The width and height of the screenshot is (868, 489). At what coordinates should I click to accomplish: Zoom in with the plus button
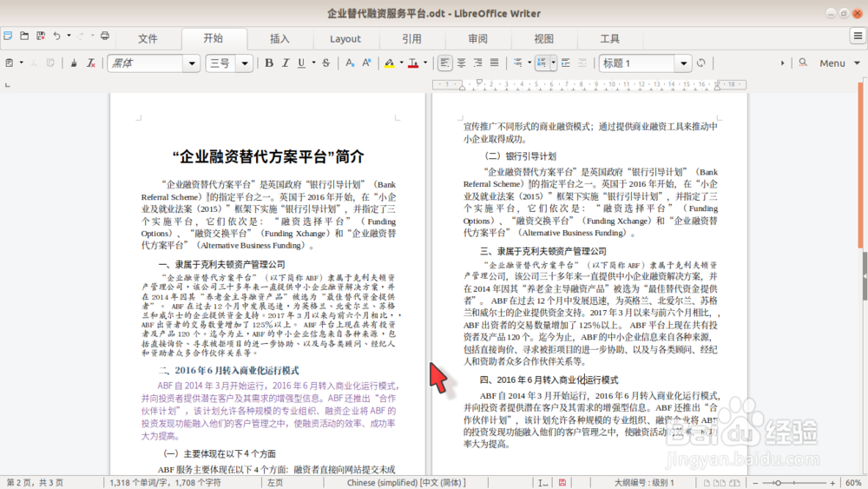click(832, 483)
